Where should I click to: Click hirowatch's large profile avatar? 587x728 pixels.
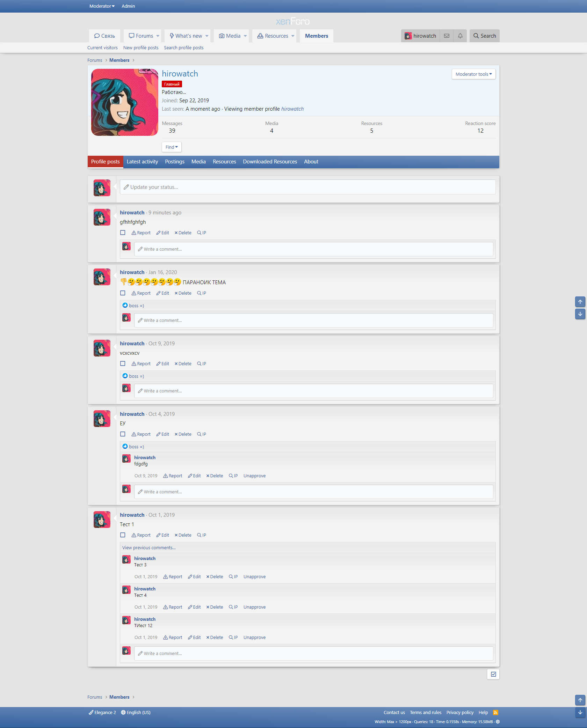click(x=125, y=102)
